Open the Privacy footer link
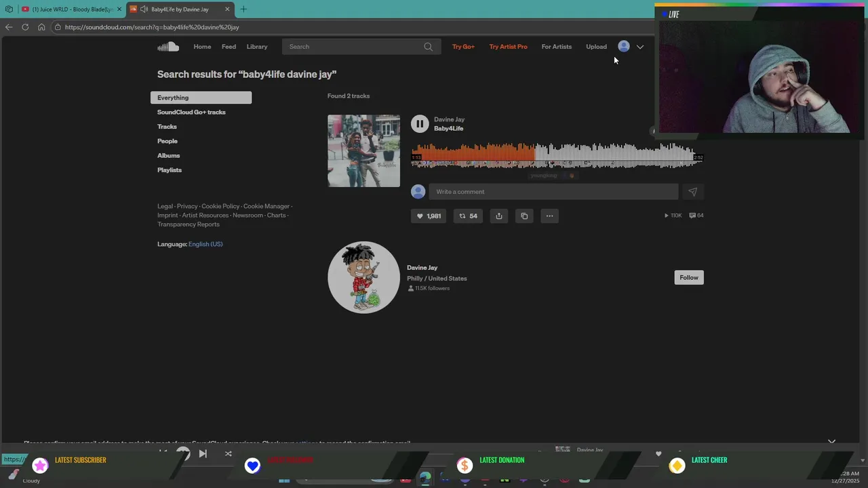This screenshot has width=868, height=488. pos(187,206)
